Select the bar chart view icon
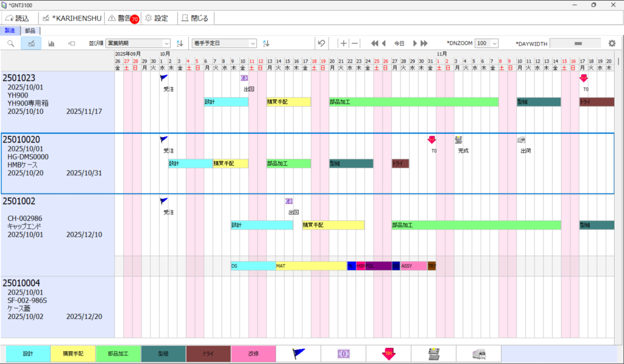This screenshot has width=624, height=364. pyautogui.click(x=51, y=43)
